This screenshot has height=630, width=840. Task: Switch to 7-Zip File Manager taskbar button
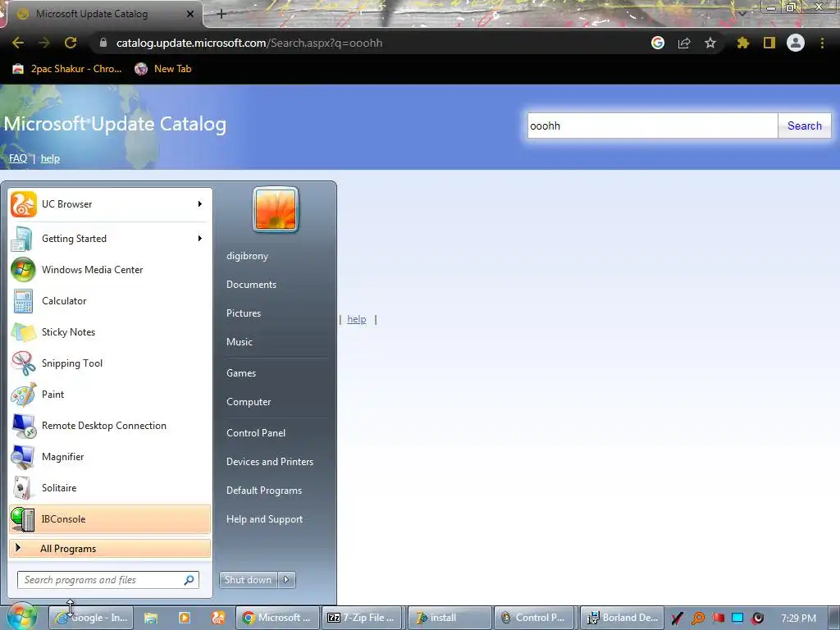pos(363,618)
